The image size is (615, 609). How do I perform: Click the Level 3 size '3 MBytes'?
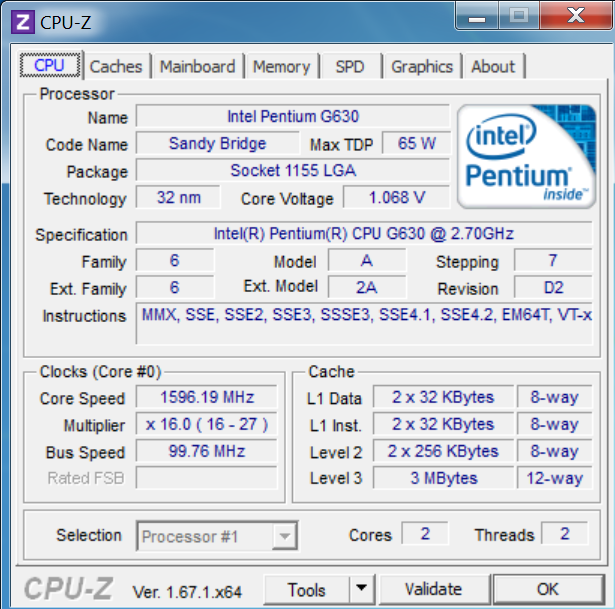click(x=443, y=478)
